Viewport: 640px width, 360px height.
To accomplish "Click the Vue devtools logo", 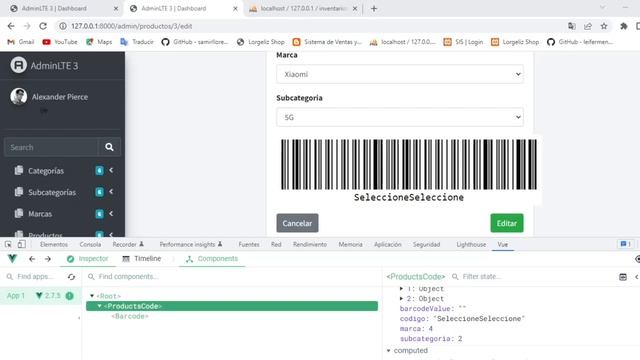I will click(12, 258).
